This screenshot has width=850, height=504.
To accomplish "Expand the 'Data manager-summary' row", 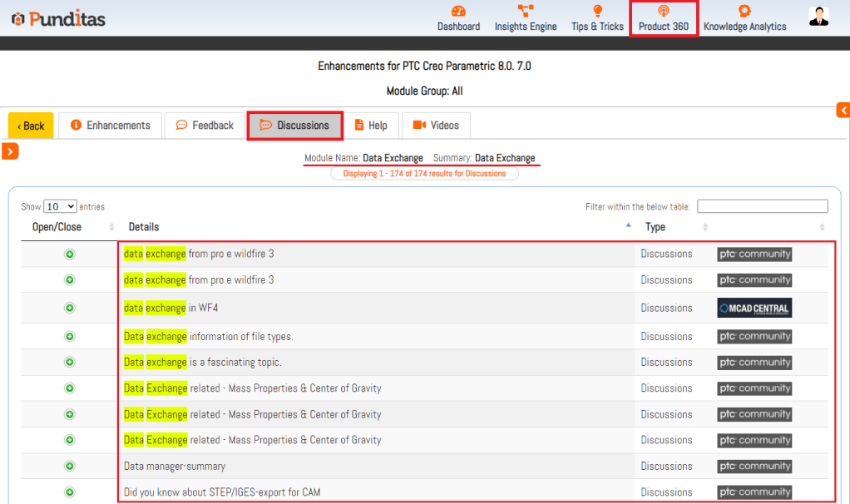I will coord(70,467).
